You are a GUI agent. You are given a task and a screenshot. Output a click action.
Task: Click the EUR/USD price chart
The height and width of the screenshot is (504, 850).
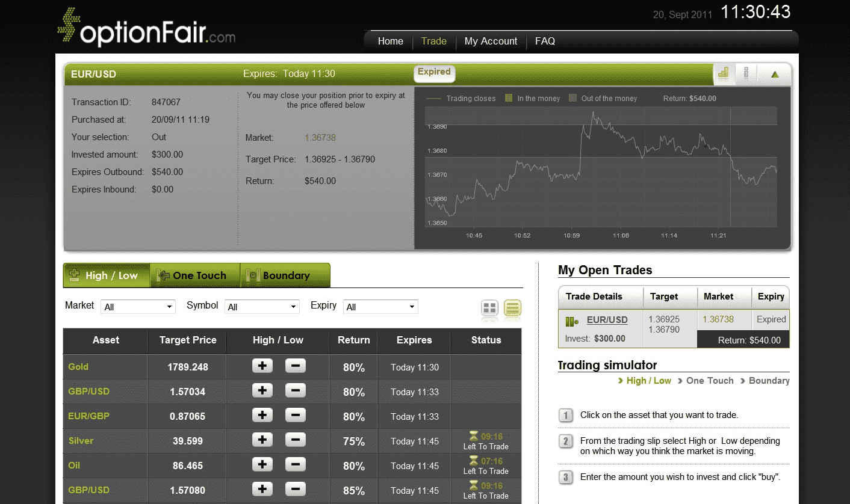pos(601,167)
